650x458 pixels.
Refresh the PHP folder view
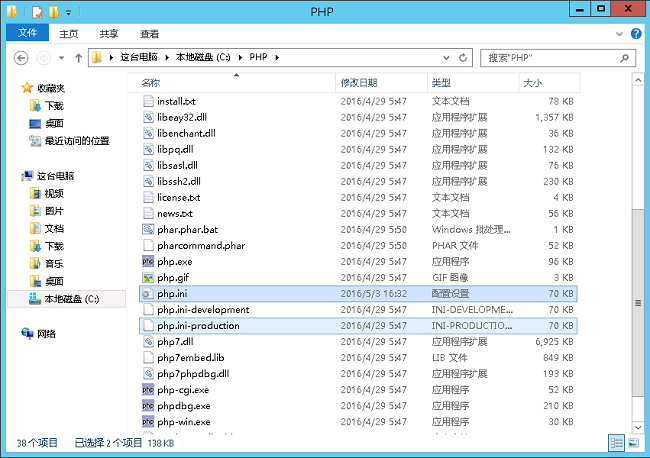[463, 58]
